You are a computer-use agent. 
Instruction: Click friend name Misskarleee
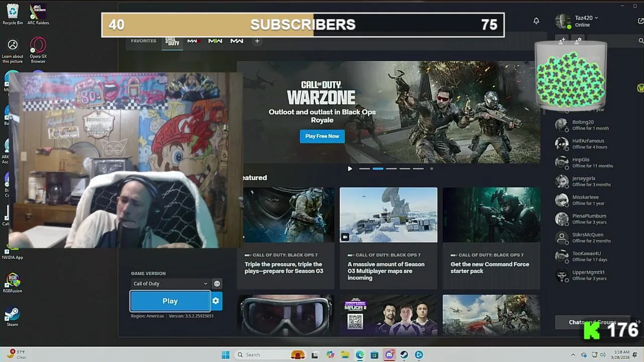(x=586, y=197)
